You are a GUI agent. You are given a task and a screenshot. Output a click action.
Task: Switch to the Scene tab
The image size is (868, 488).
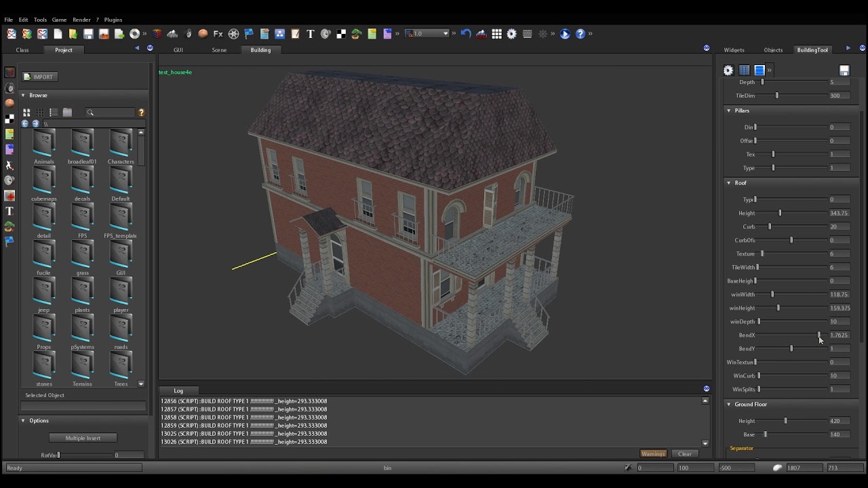click(219, 50)
